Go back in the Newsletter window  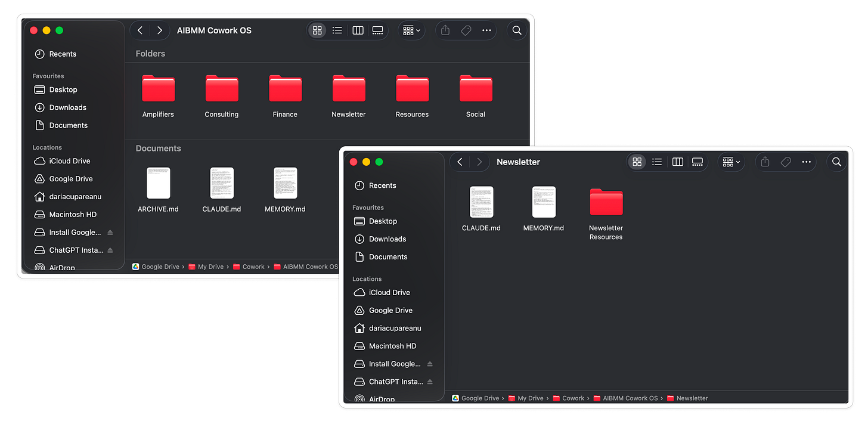click(x=460, y=162)
